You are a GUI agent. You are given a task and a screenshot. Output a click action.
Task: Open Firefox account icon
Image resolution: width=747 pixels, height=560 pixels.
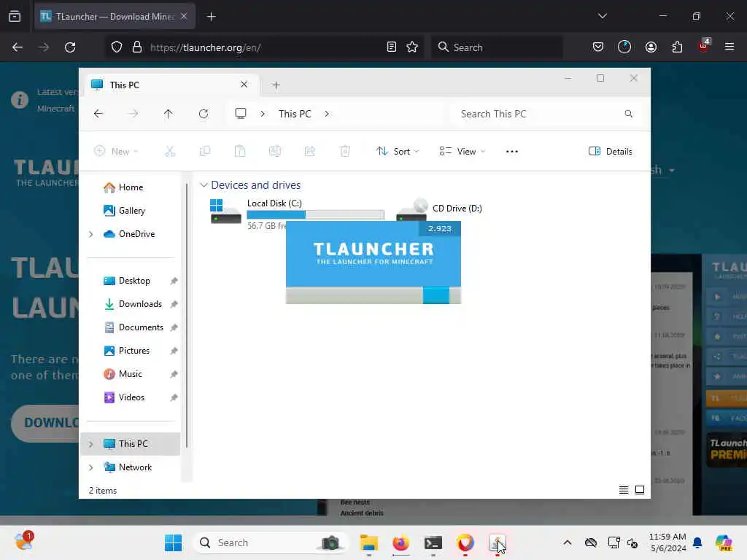651,47
